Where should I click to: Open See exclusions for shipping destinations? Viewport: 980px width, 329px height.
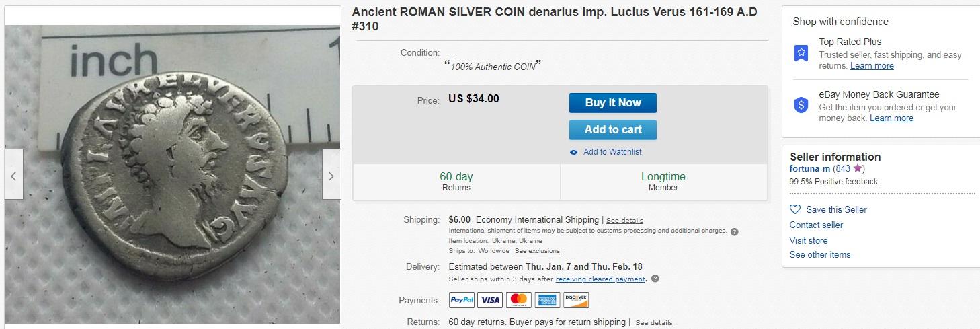[537, 251]
